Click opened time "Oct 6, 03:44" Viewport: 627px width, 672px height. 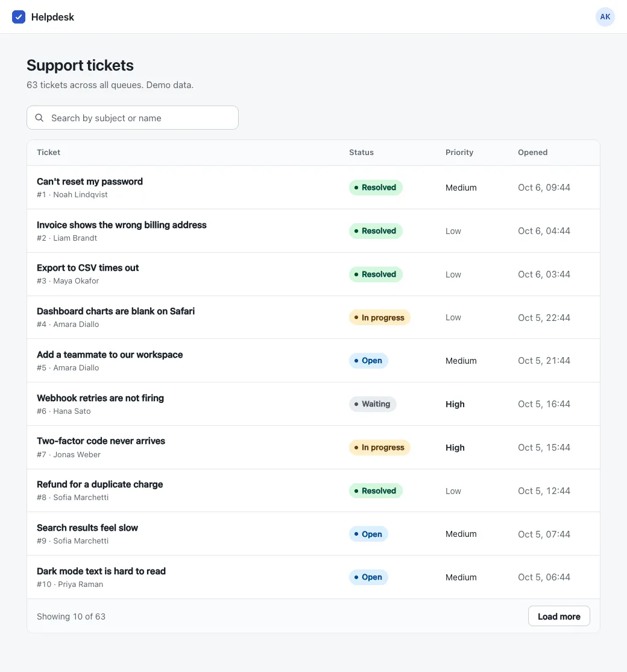point(544,274)
